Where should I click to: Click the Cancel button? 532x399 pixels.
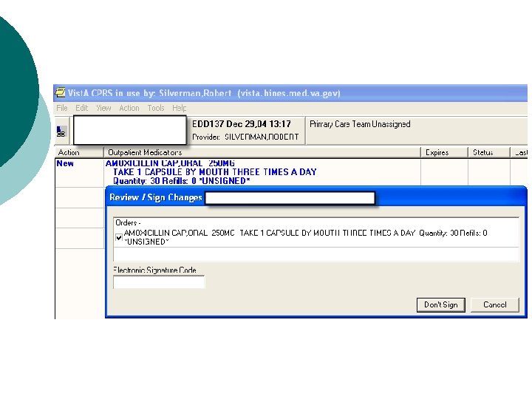494,304
